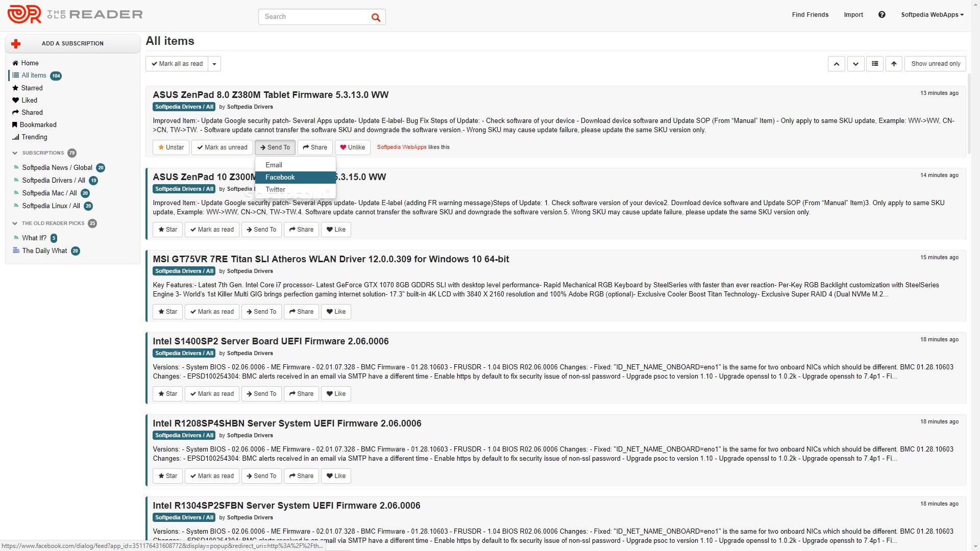Open the help question mark icon
The image size is (980, 551).
pos(881,15)
